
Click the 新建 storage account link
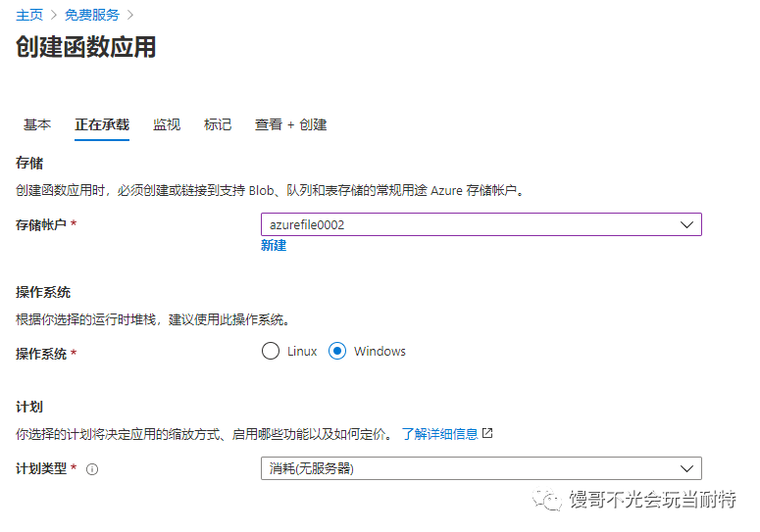coord(274,246)
